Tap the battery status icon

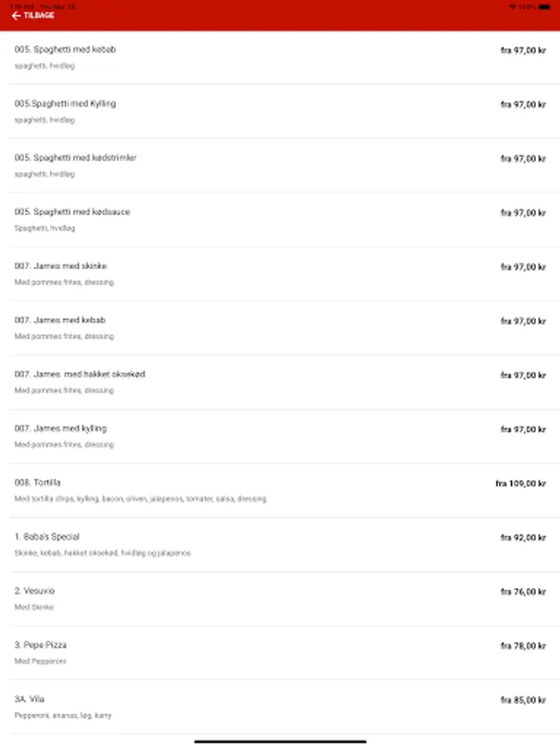pos(543,7)
